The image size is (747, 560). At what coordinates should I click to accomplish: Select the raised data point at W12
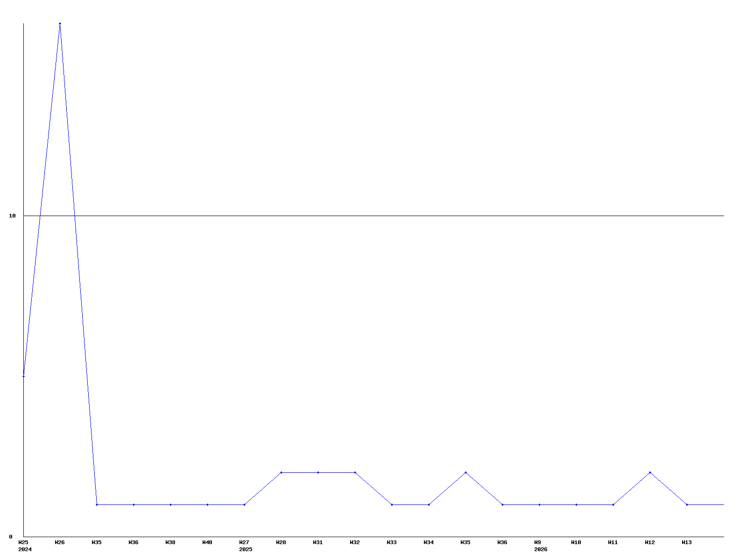coord(650,472)
